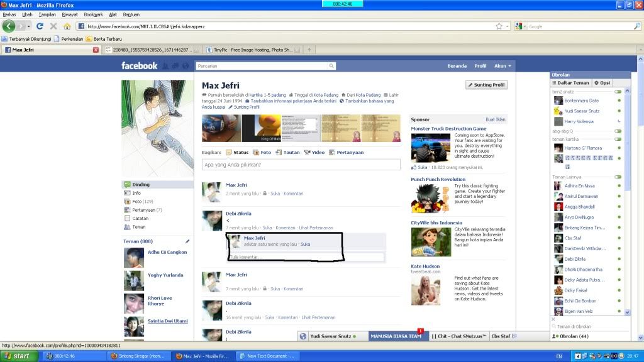This screenshot has width=644, height=362.
Task: Toggle abg-abg Q chat group switch
Action: click(618, 131)
